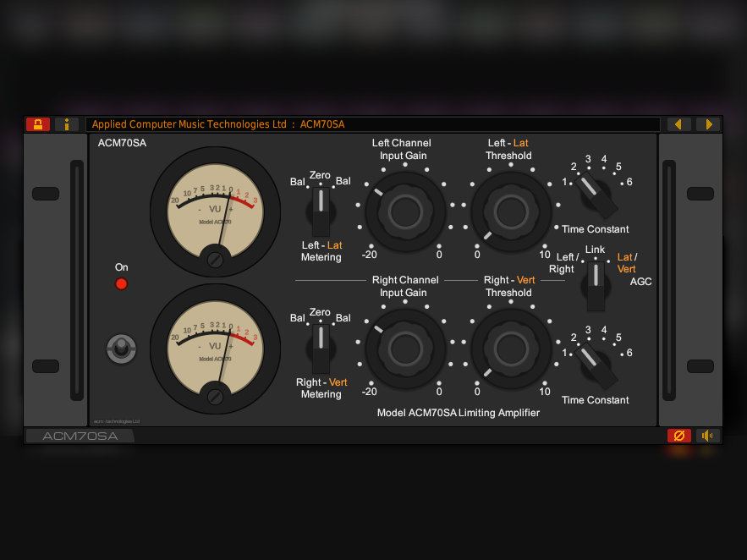Toggle the power switch below the On light
The image size is (747, 560).
click(121, 349)
